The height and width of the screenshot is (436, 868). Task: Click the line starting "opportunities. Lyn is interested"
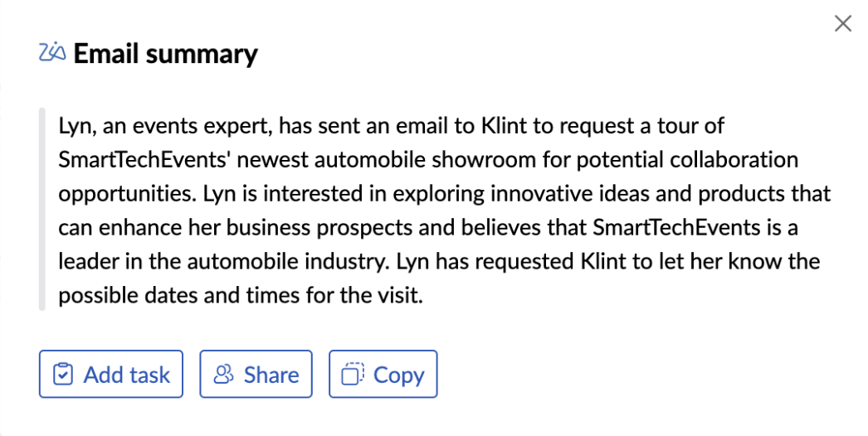444,195
